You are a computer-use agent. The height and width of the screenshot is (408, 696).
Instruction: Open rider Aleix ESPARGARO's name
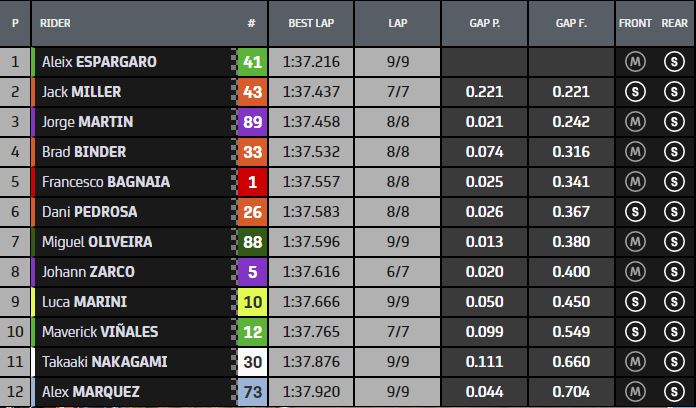pos(99,62)
